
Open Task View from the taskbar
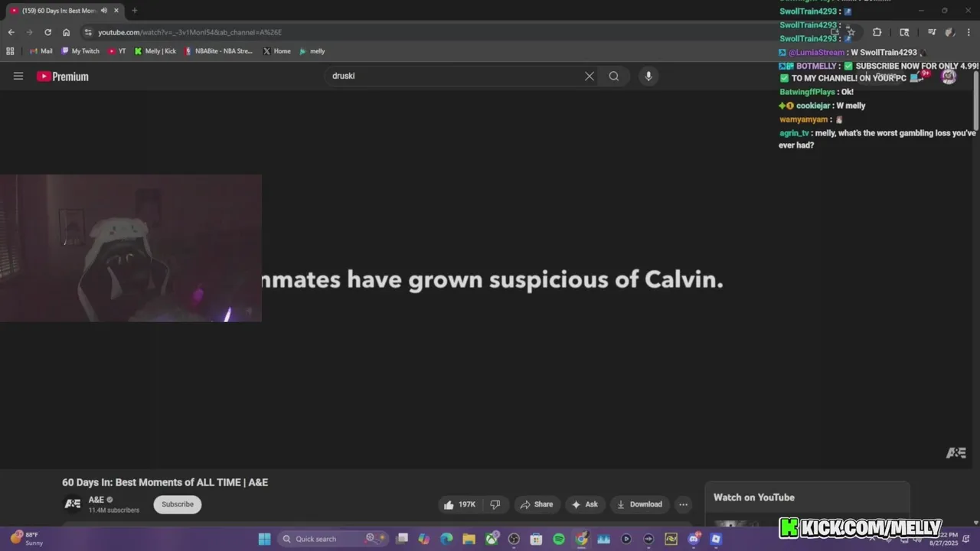402,539
